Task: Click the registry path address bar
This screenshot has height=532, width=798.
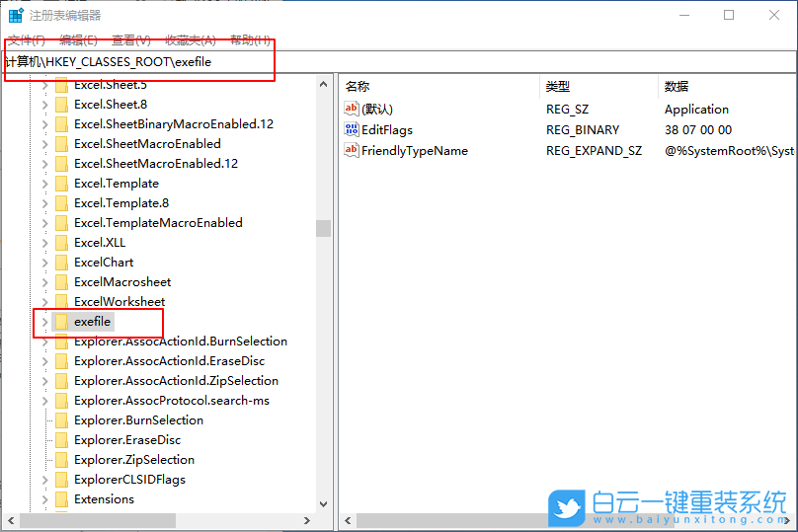Action: coord(395,61)
